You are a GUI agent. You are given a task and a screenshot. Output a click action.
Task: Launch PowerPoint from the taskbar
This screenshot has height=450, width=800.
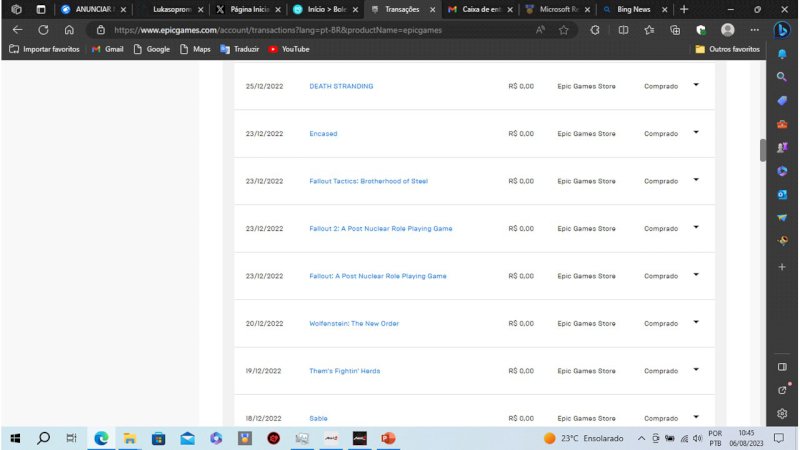pos(388,438)
